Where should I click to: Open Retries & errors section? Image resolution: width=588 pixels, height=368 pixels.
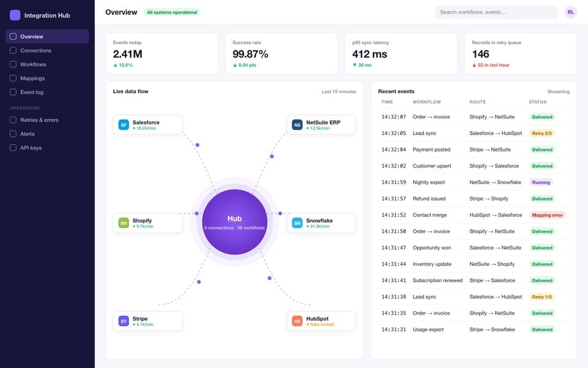[x=47, y=120]
